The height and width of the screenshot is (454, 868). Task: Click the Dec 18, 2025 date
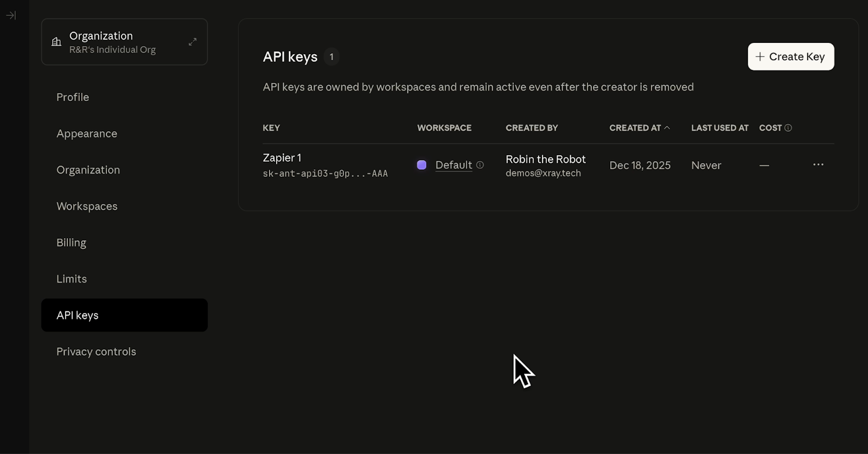pos(640,165)
